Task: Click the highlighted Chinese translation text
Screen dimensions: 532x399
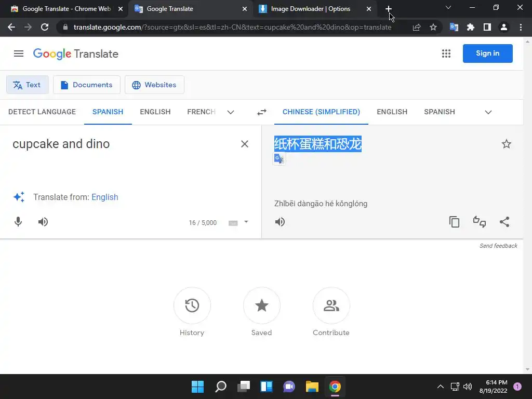Action: (x=318, y=144)
